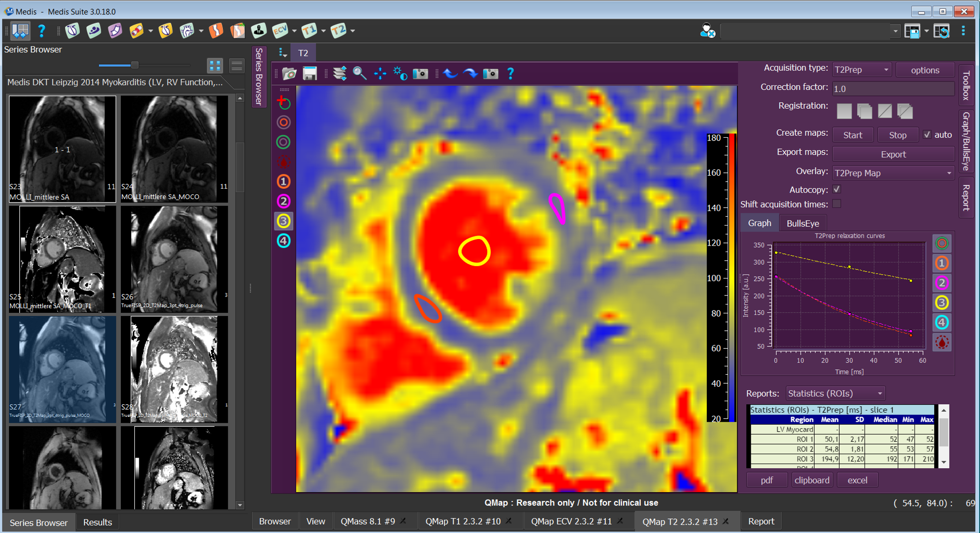Click the Export maps button
Screen dimensions: 980x533
click(893, 154)
